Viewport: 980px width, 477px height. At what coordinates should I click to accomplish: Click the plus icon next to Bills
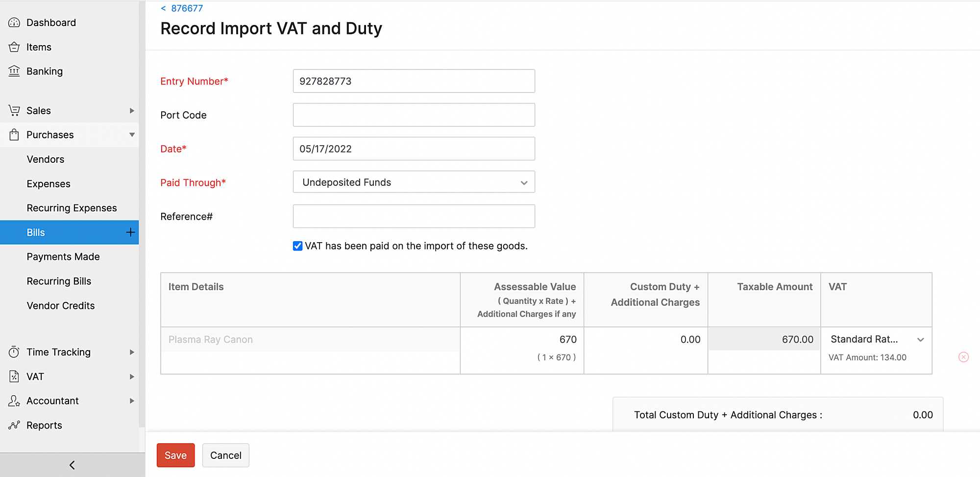[x=130, y=232]
